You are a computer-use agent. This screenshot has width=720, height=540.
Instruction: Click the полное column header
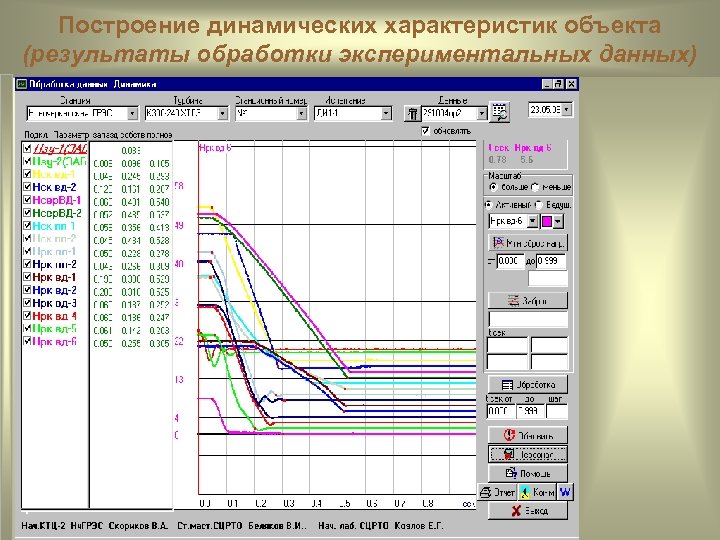point(159,135)
